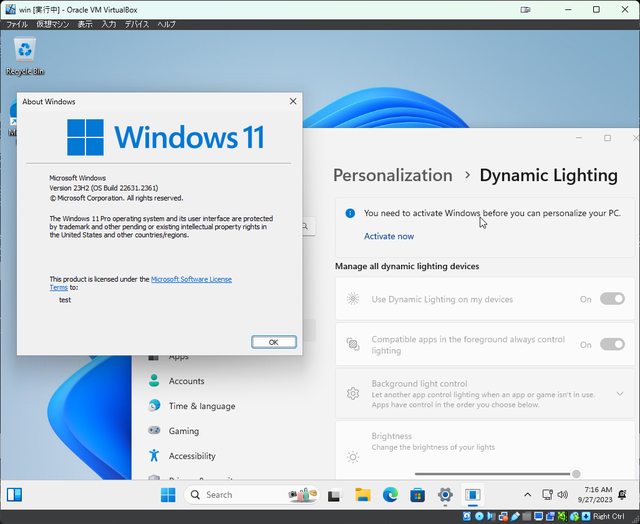This screenshot has height=524, width=640.
Task: Expand Background light control section
Action: pos(620,394)
